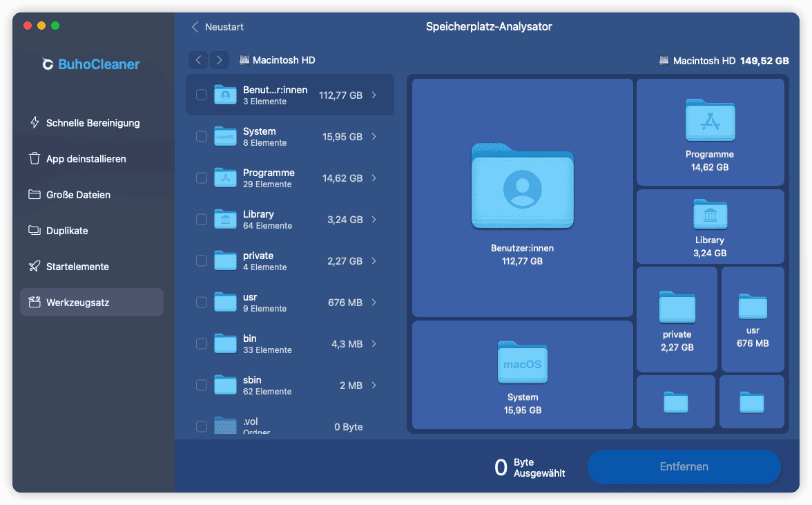The width and height of the screenshot is (812, 505).
Task: Click the usr folder tile in treemap
Action: 753,320
